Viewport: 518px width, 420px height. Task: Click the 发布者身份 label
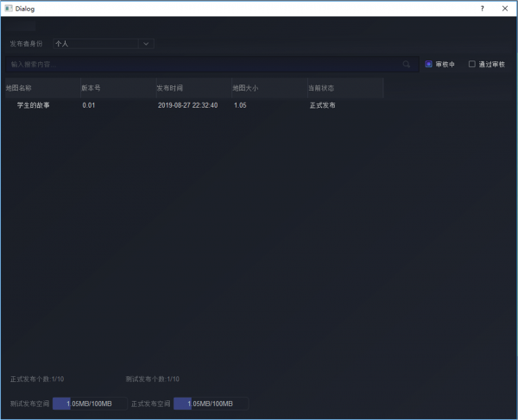click(26, 43)
